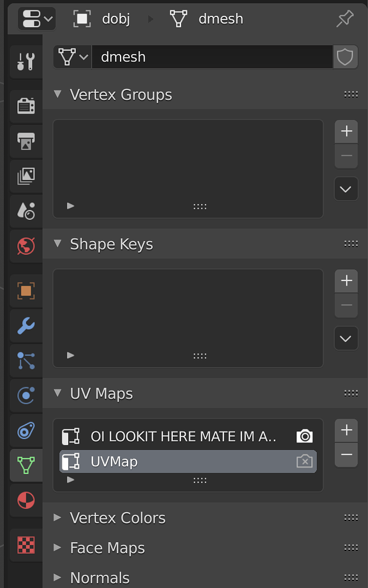
Task: Collapse the Shape Keys panel
Action: click(x=58, y=244)
